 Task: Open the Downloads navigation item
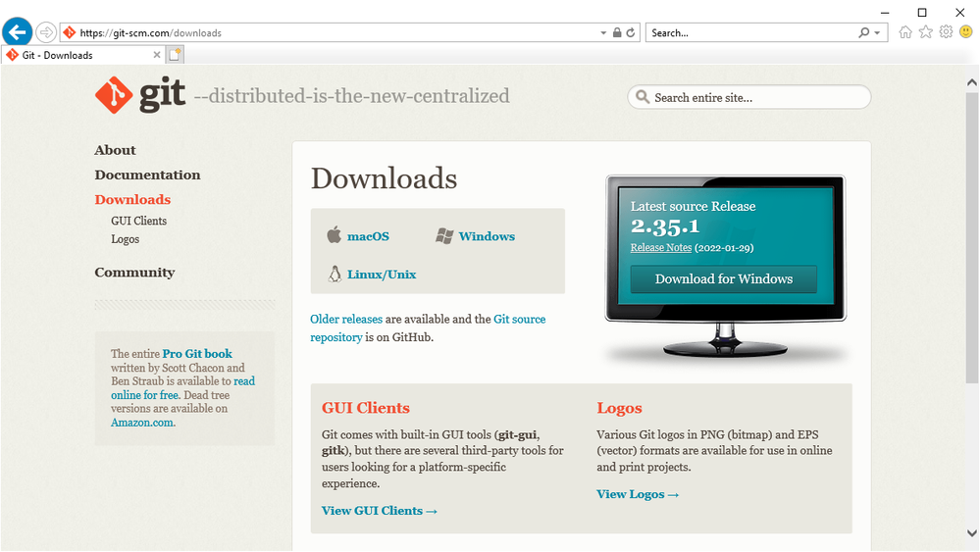click(132, 199)
